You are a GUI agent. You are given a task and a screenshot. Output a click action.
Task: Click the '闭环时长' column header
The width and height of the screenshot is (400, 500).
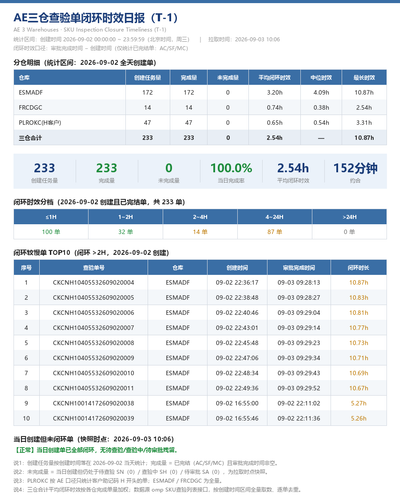(x=358, y=268)
